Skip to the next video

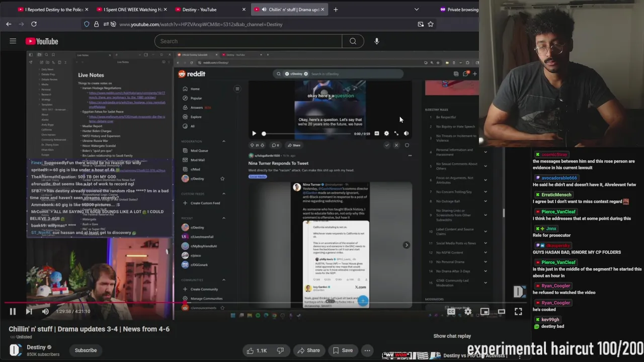click(29, 312)
